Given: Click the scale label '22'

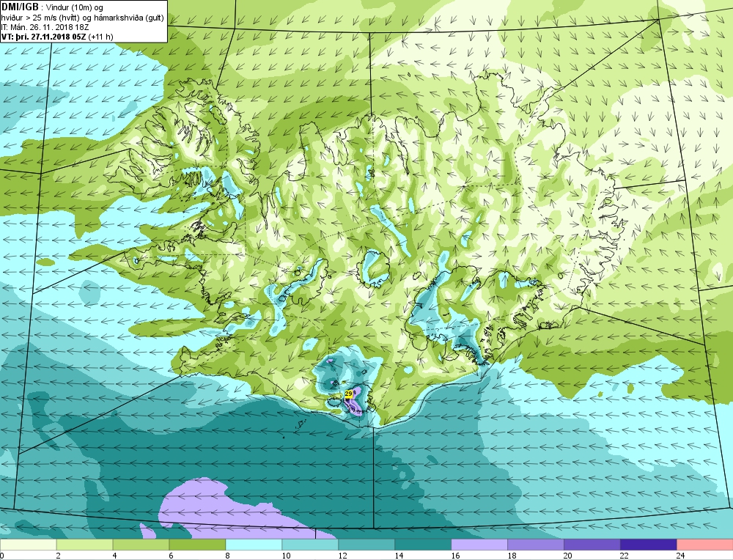Looking at the screenshot, I should [x=625, y=556].
